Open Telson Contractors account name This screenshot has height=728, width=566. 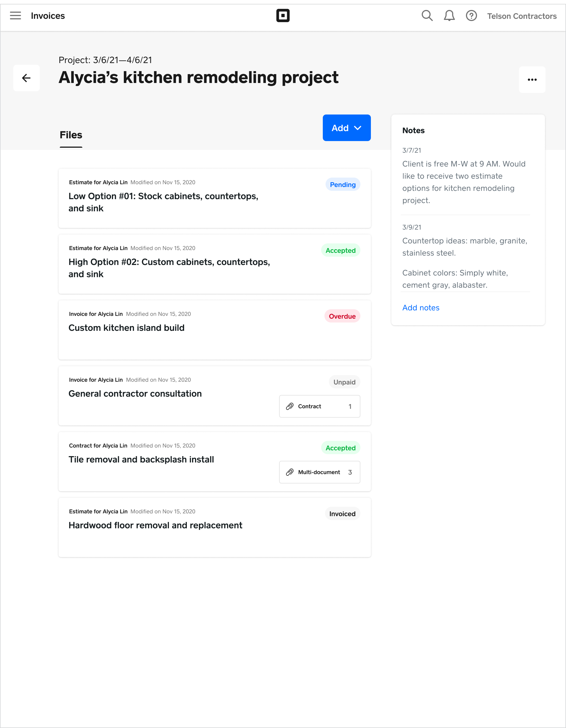pyautogui.click(x=521, y=16)
